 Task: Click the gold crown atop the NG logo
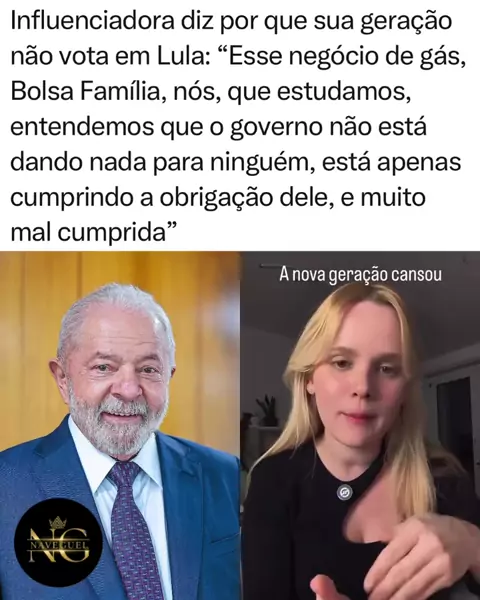click(58, 522)
